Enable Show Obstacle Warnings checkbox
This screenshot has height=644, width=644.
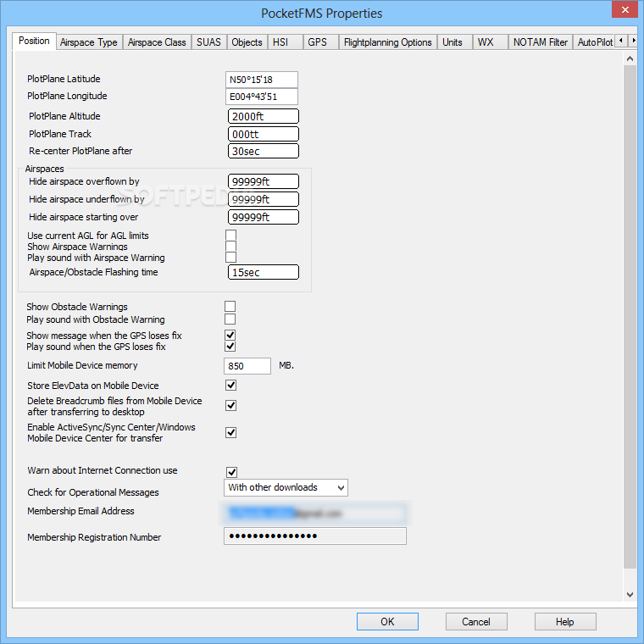click(230, 307)
